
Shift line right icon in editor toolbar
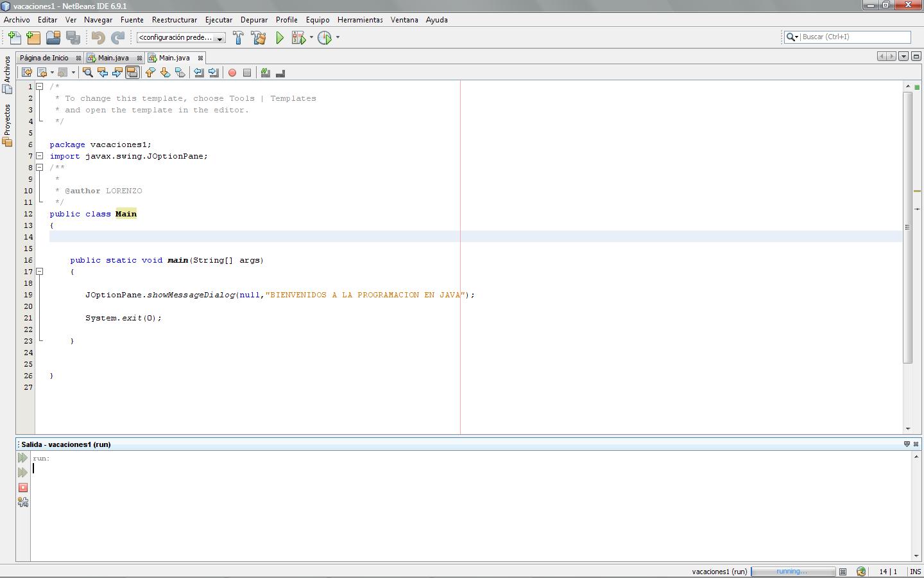[x=214, y=73]
